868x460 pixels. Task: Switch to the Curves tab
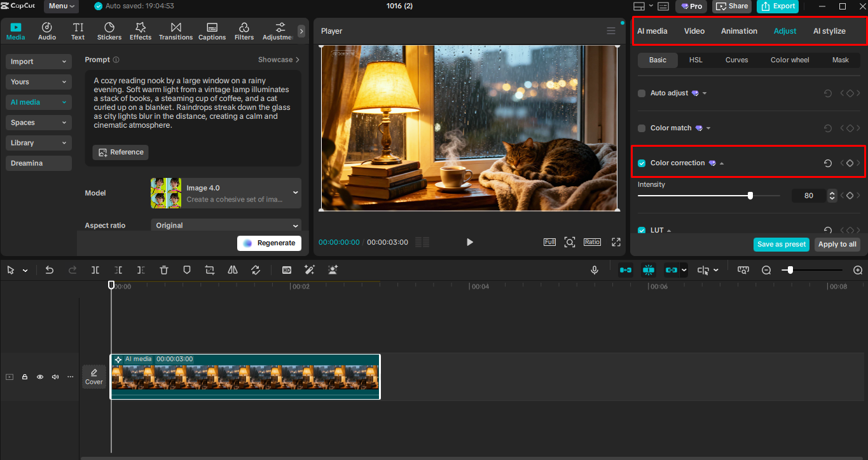coord(736,60)
